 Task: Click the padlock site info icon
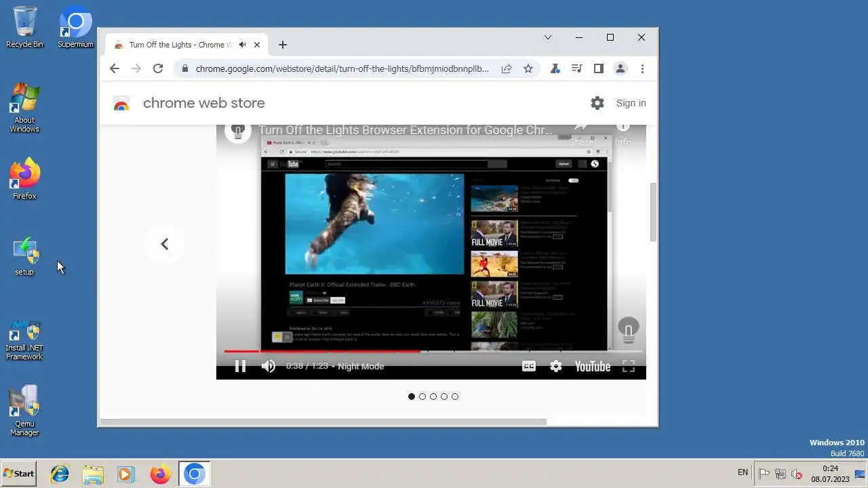[x=184, y=68]
